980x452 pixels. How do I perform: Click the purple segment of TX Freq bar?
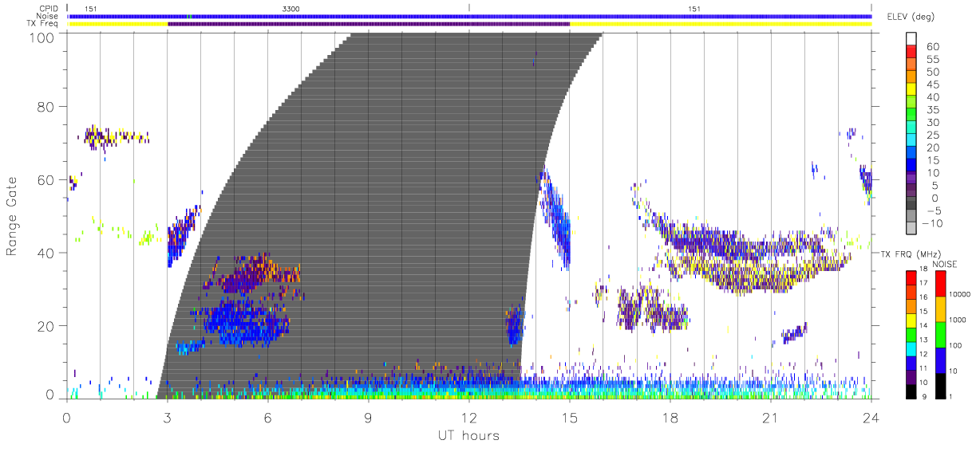pyautogui.click(x=369, y=24)
